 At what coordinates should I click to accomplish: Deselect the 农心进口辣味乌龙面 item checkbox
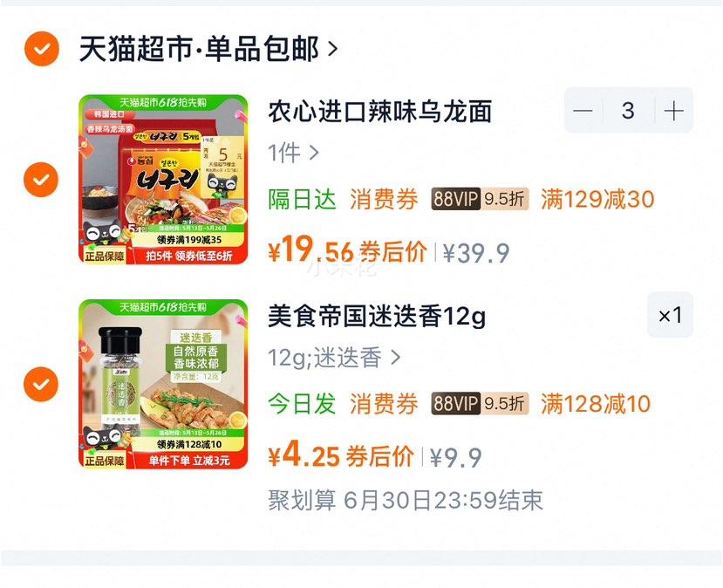coord(41,180)
